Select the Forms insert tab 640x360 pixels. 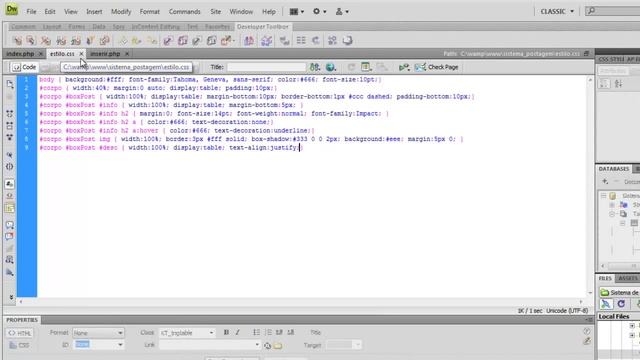[x=76, y=27]
